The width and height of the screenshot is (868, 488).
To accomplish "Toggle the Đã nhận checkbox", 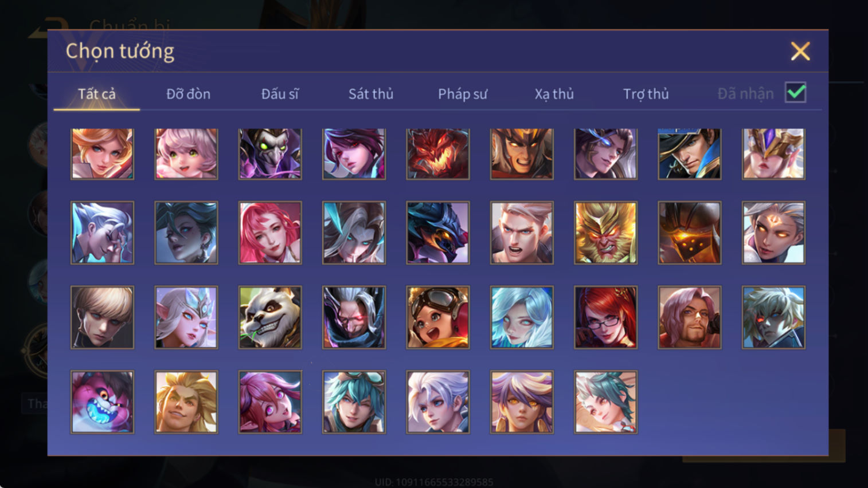I will pos(796,92).
